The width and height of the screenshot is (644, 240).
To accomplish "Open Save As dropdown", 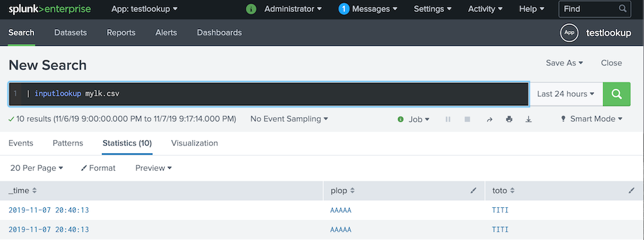I will (564, 63).
